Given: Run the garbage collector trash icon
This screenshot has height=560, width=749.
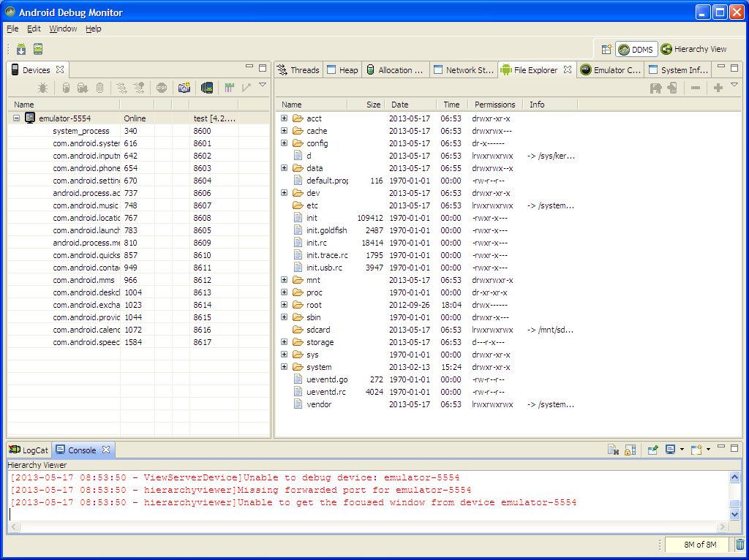Looking at the screenshot, I should tap(739, 544).
